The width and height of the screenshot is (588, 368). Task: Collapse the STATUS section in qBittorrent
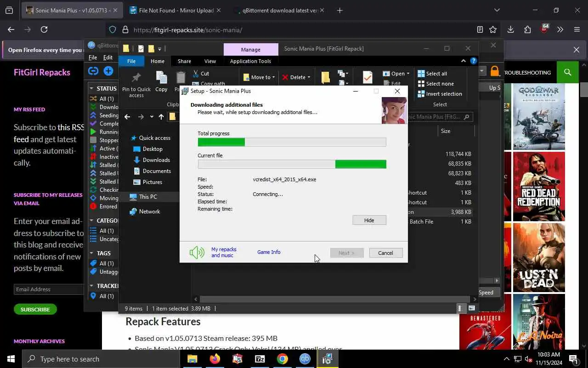click(92, 88)
